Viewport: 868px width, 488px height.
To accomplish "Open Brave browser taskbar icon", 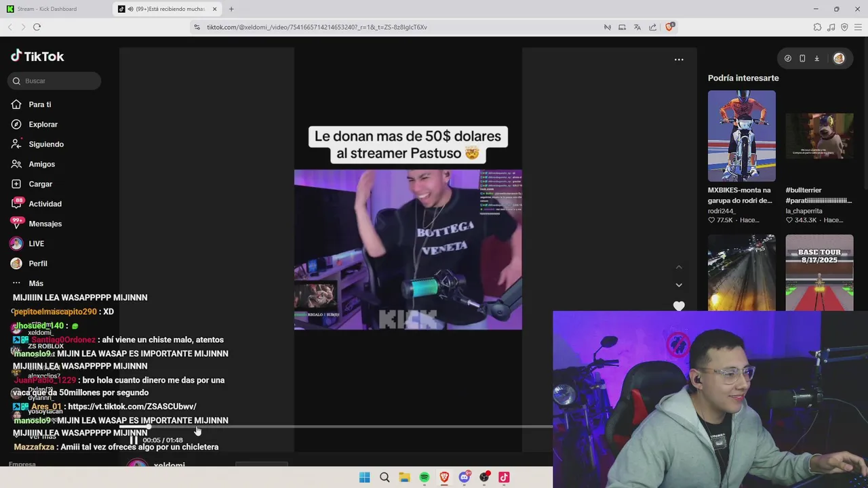I will coord(444,477).
